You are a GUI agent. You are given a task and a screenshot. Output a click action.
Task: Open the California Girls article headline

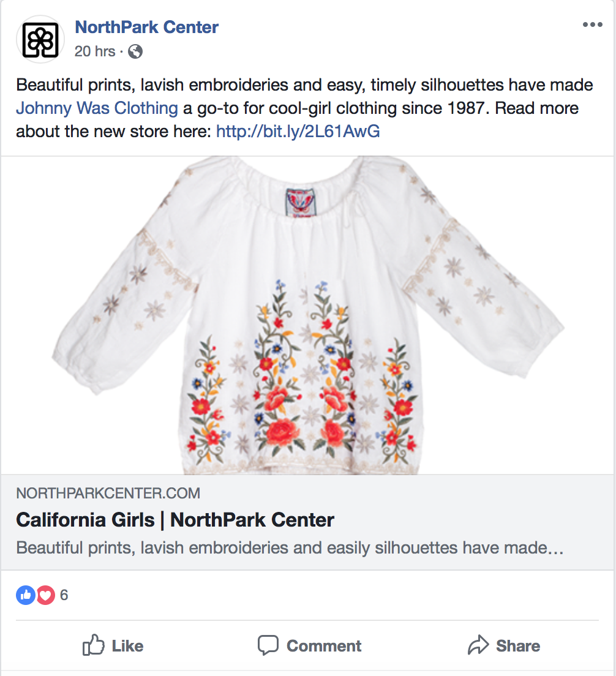pos(175,520)
